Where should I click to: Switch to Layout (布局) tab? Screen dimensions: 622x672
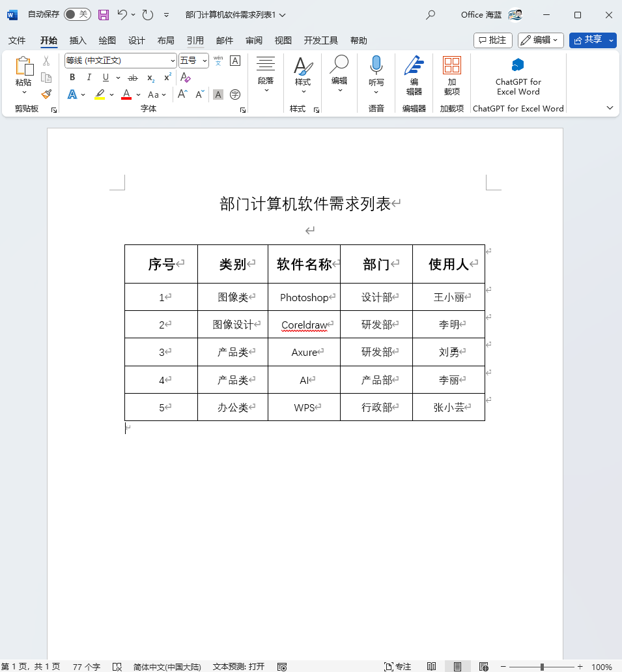166,40
